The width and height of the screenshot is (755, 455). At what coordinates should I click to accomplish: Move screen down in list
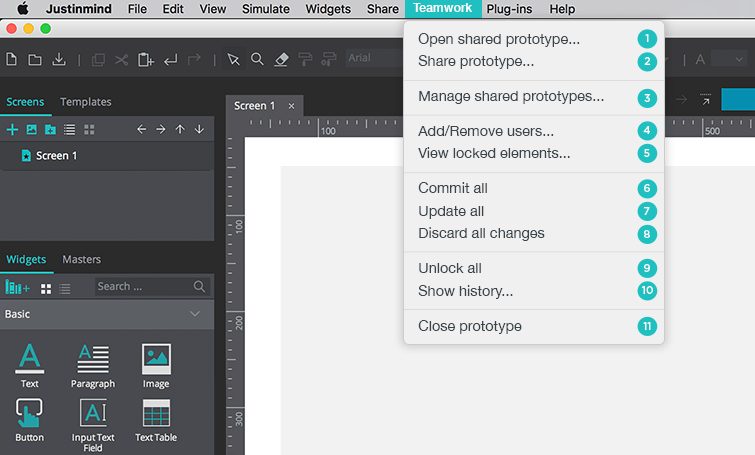pyautogui.click(x=199, y=129)
